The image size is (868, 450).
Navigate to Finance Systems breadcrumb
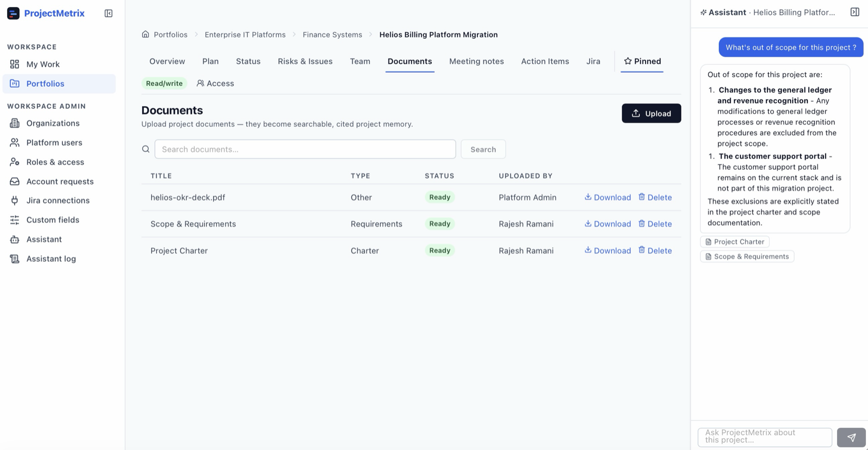point(333,35)
